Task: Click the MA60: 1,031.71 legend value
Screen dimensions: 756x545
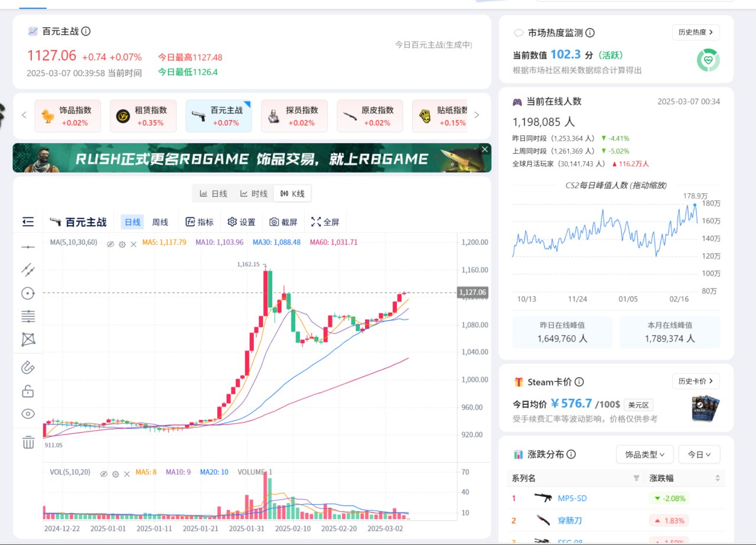Action: coord(333,242)
